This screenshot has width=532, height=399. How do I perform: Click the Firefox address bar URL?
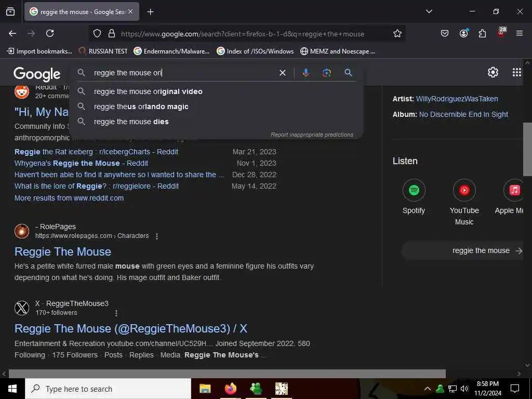[242, 34]
